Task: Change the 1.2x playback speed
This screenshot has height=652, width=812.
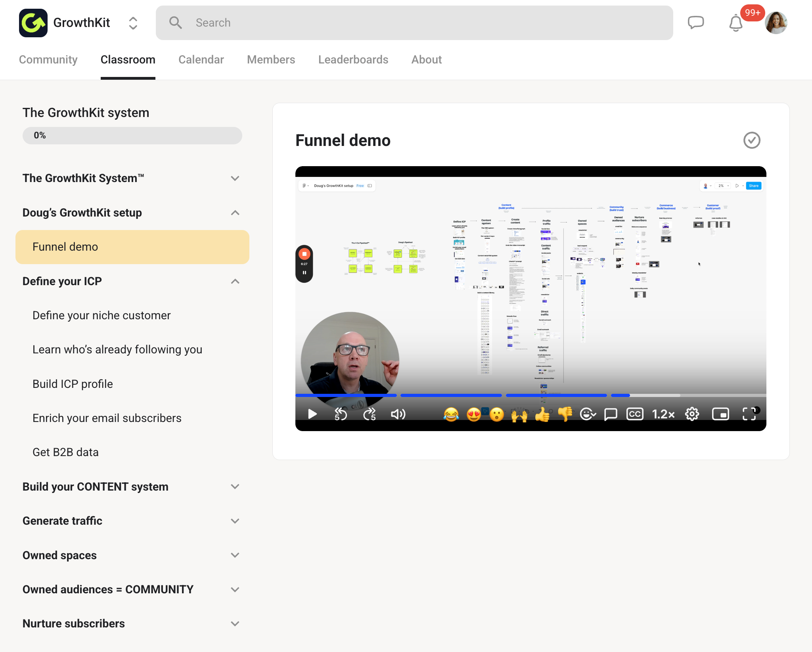Action: tap(663, 414)
